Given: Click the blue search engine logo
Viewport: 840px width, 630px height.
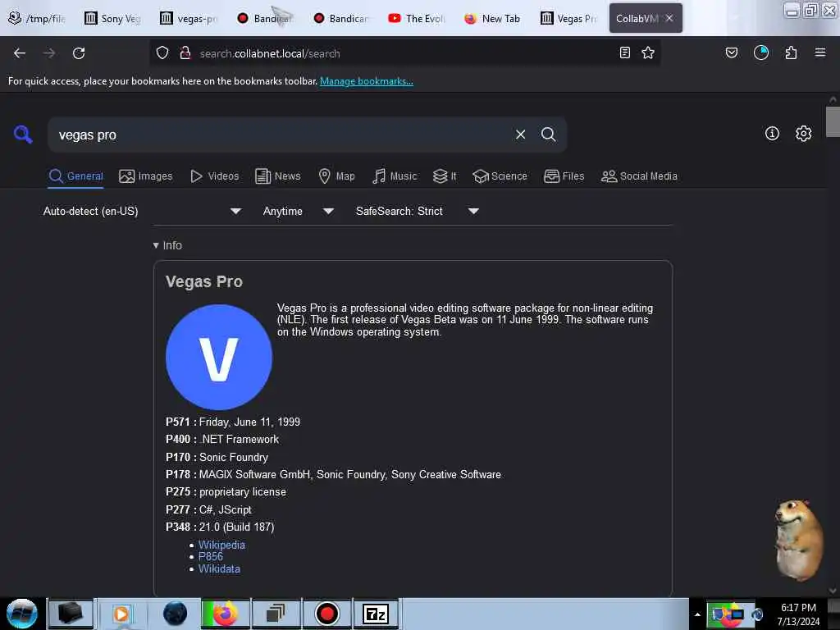Looking at the screenshot, I should (23, 134).
